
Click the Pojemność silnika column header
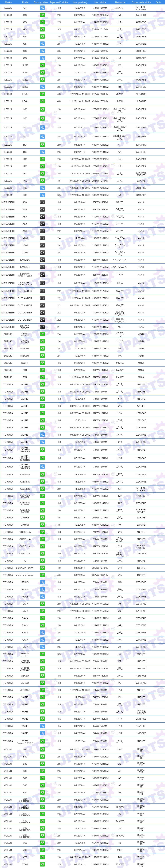59,2
